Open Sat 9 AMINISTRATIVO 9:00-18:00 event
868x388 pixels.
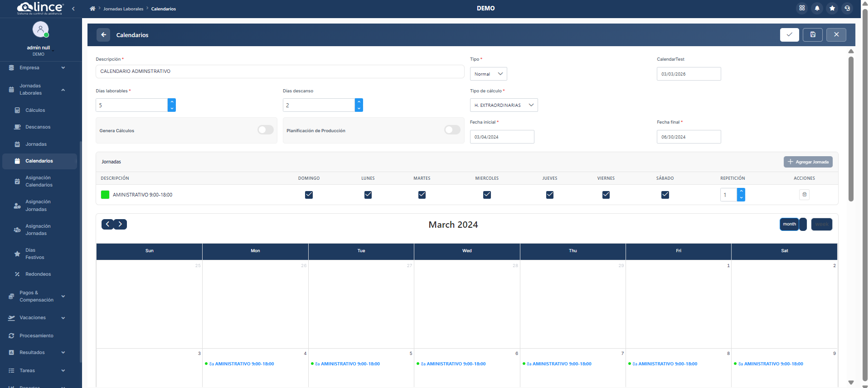pos(769,364)
